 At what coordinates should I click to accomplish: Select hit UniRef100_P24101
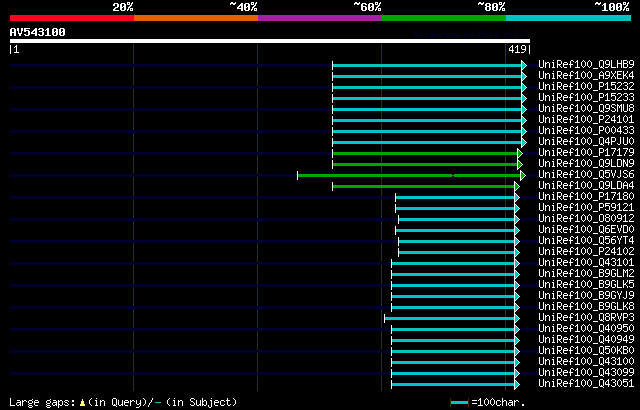tap(586, 120)
